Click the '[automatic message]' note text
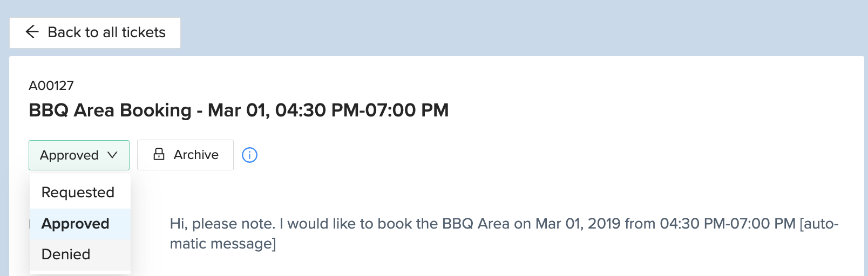The image size is (868, 276). pyautogui.click(x=504, y=233)
